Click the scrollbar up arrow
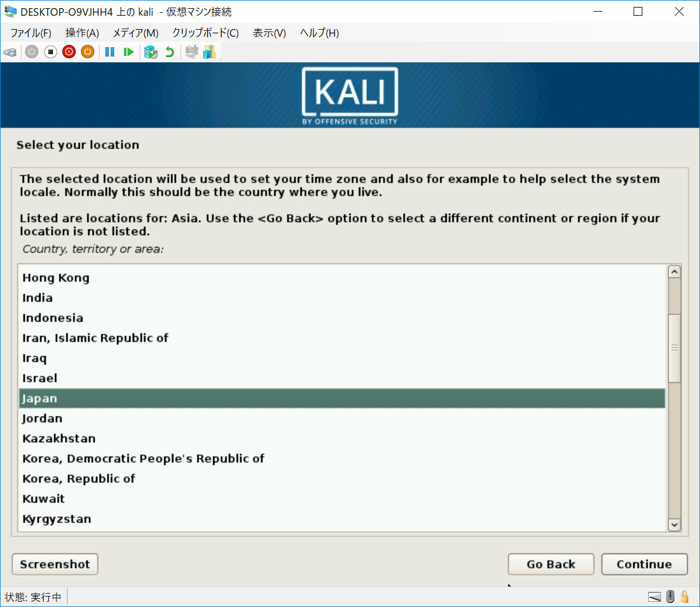700x607 pixels. tap(674, 272)
